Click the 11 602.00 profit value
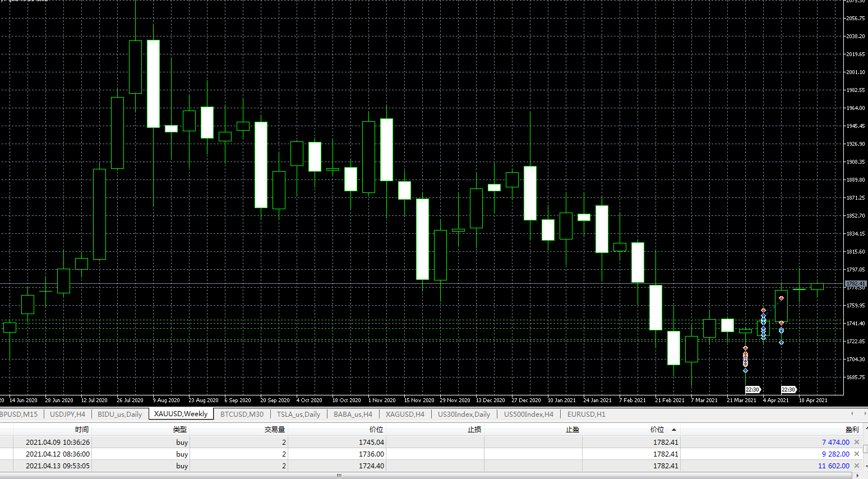 pyautogui.click(x=834, y=466)
